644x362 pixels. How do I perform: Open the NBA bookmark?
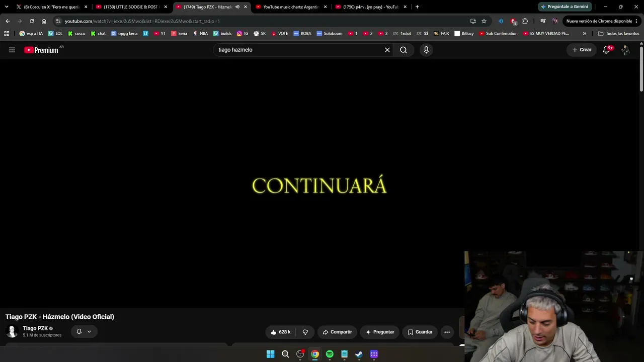pyautogui.click(x=200, y=34)
